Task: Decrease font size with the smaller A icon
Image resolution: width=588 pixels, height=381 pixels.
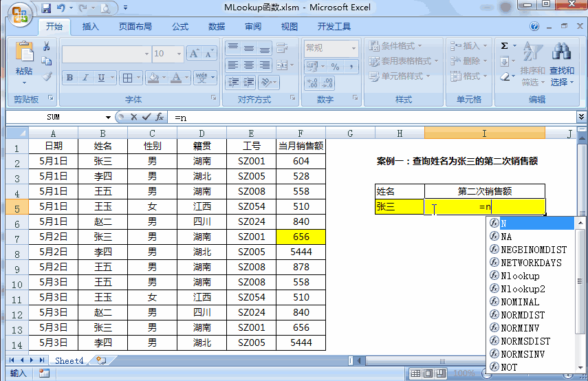Action: tap(208, 54)
